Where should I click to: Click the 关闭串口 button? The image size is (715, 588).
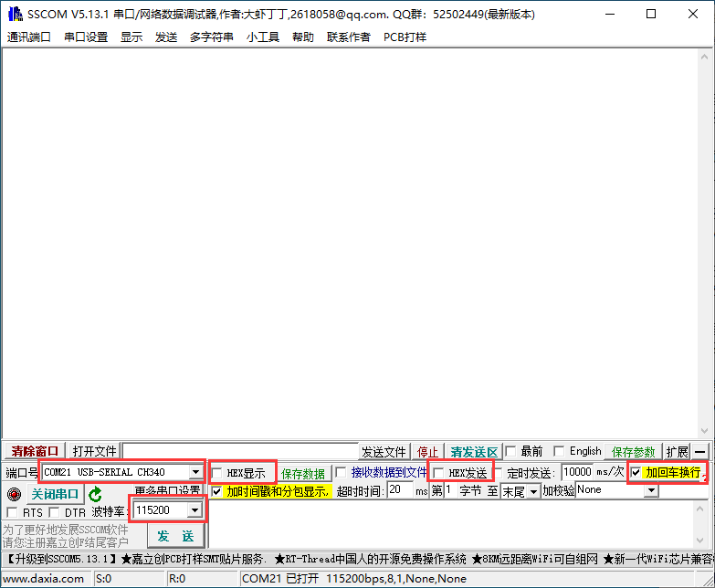[55, 494]
